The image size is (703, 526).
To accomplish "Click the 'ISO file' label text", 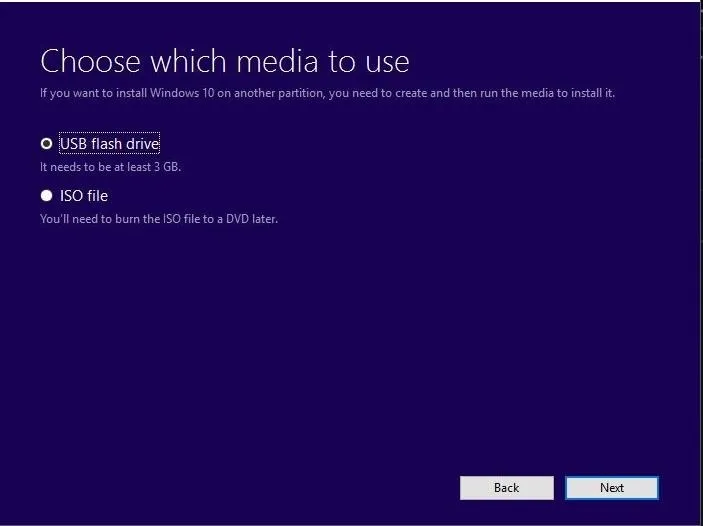I will 84,196.
